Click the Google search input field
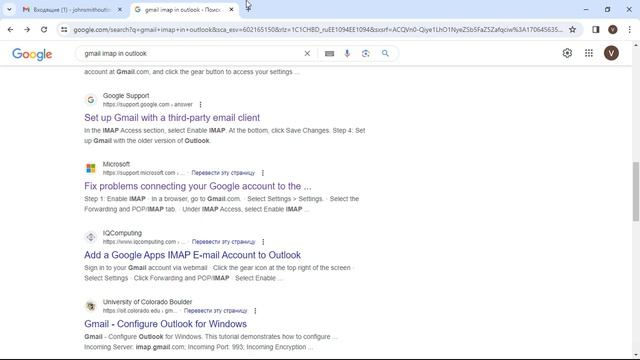640x360 pixels. click(x=192, y=53)
